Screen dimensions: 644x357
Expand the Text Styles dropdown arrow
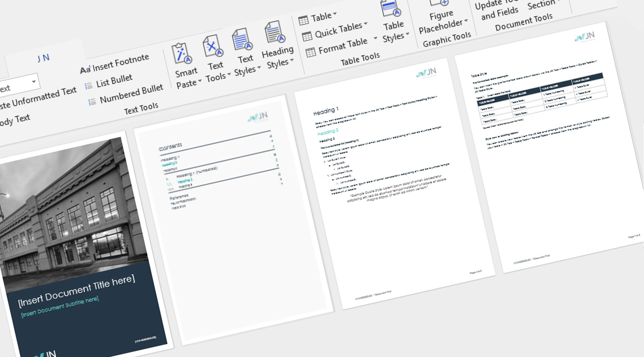pos(259,68)
